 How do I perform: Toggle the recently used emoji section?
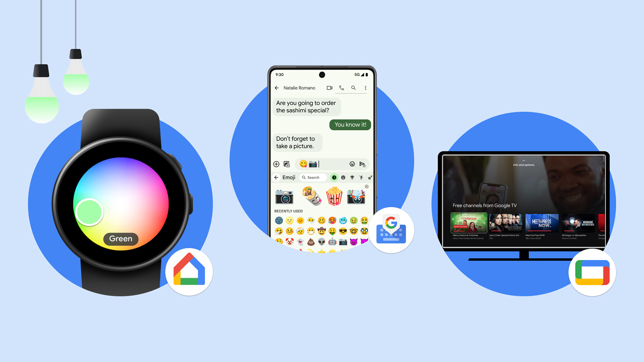pos(333,177)
